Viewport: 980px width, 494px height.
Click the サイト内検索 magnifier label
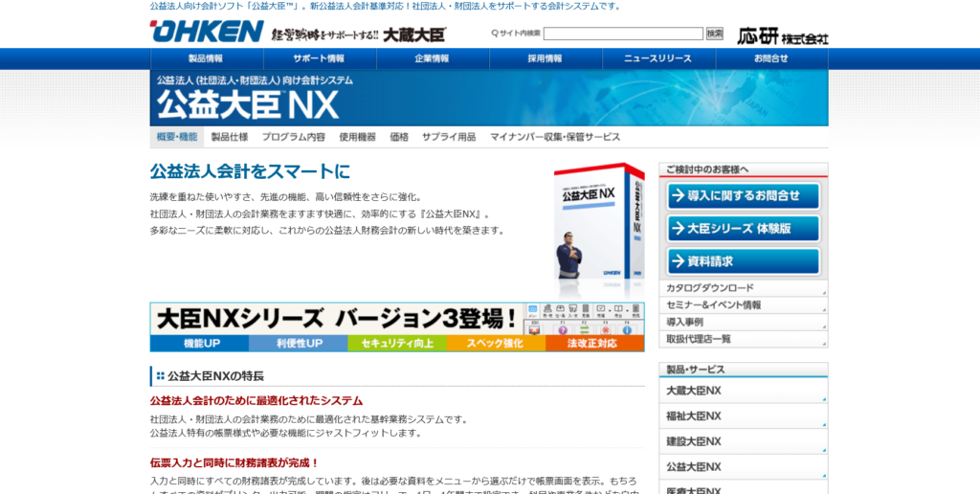click(x=516, y=34)
